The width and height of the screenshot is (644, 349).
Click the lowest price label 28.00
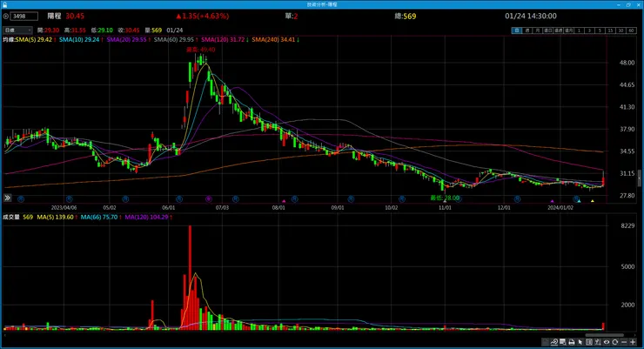[x=445, y=198]
